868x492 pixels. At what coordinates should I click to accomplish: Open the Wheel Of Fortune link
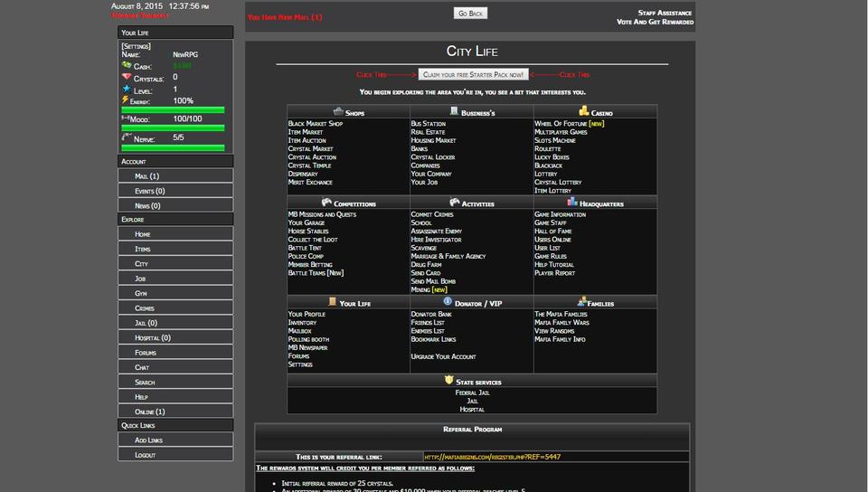point(561,124)
